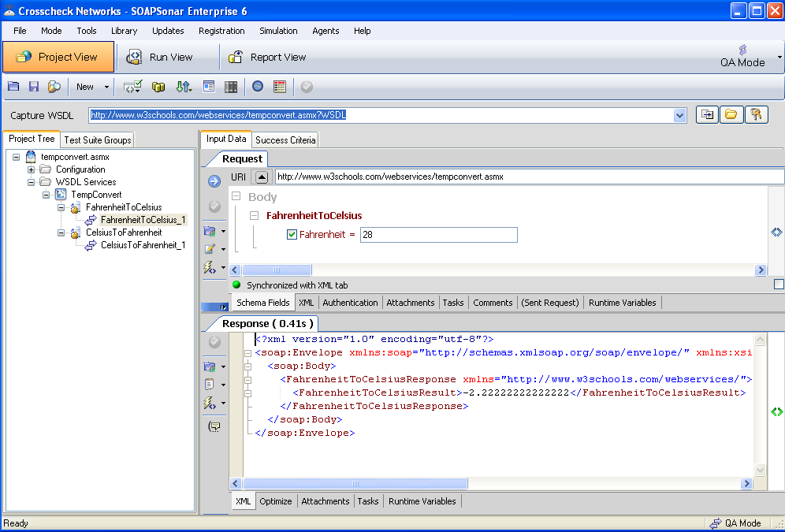Click the yellow folder browse icon near WSDL

coord(731,115)
